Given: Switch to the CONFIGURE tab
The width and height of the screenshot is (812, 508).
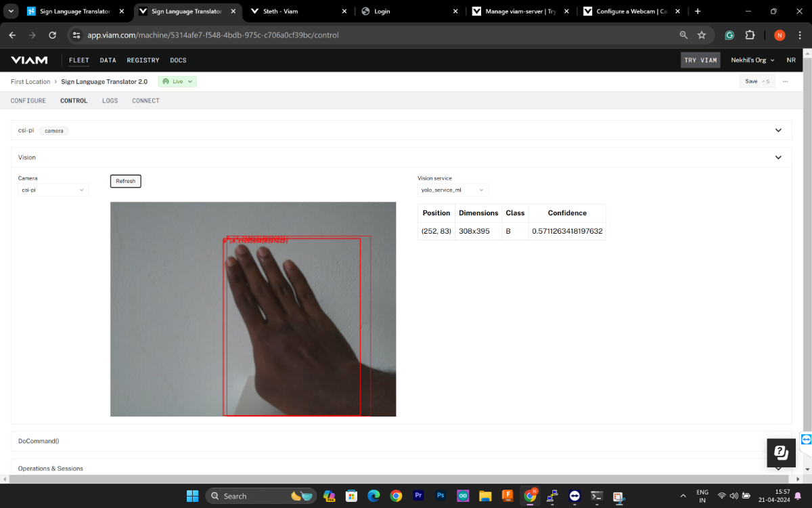Looking at the screenshot, I should (x=28, y=101).
